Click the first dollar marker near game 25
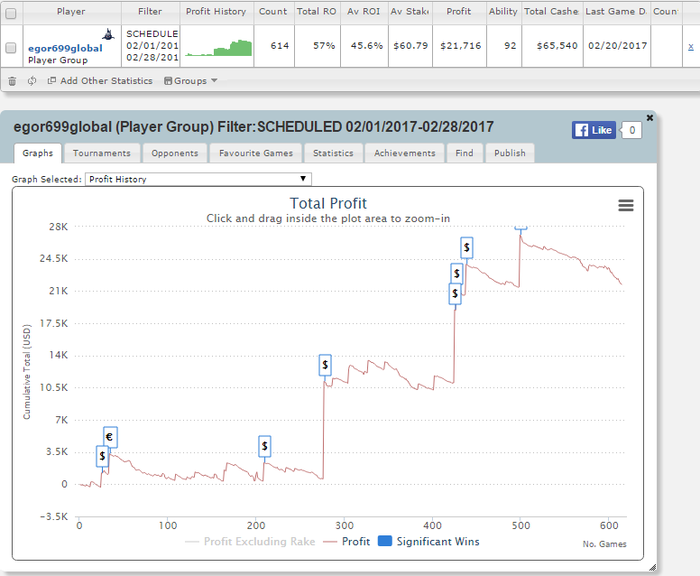 [102, 456]
